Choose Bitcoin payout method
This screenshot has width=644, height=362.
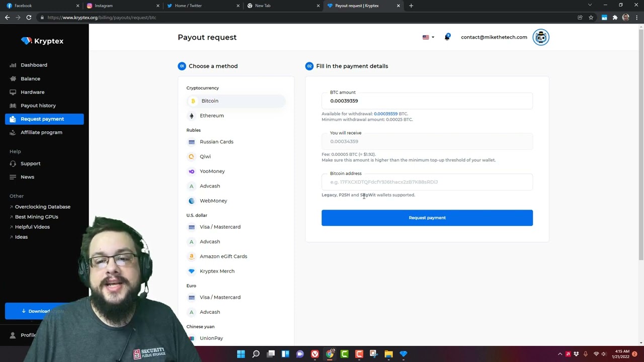click(x=235, y=101)
